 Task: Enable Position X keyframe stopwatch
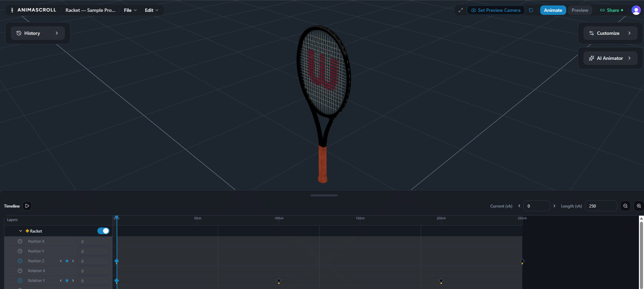coord(20,241)
